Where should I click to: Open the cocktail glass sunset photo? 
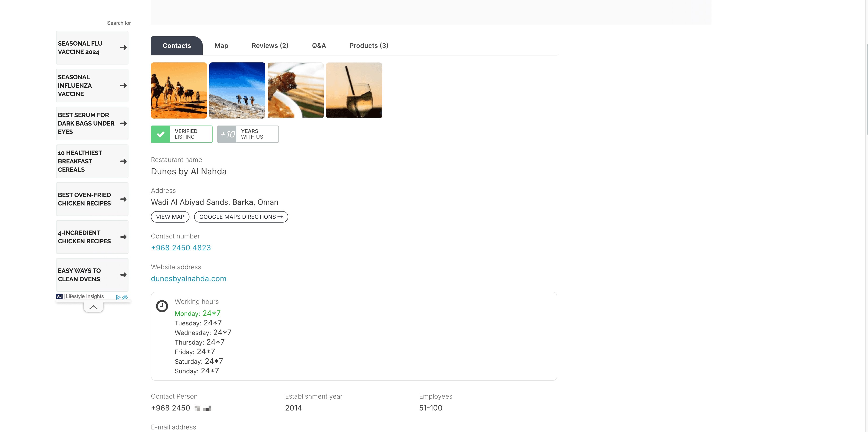[x=354, y=90]
